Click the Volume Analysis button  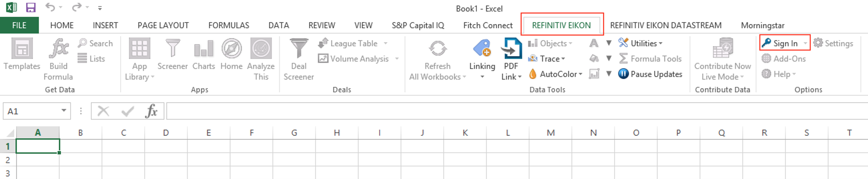tap(354, 59)
